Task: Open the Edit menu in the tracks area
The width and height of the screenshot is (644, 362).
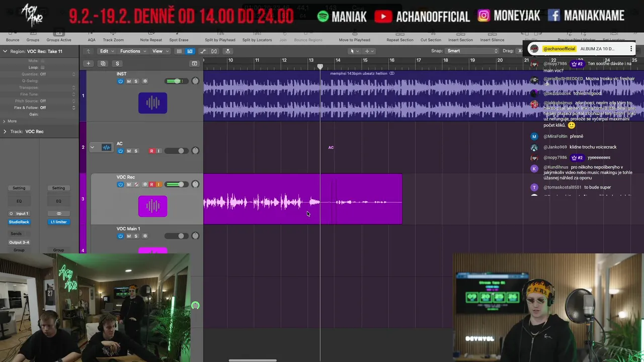Action: coord(106,51)
